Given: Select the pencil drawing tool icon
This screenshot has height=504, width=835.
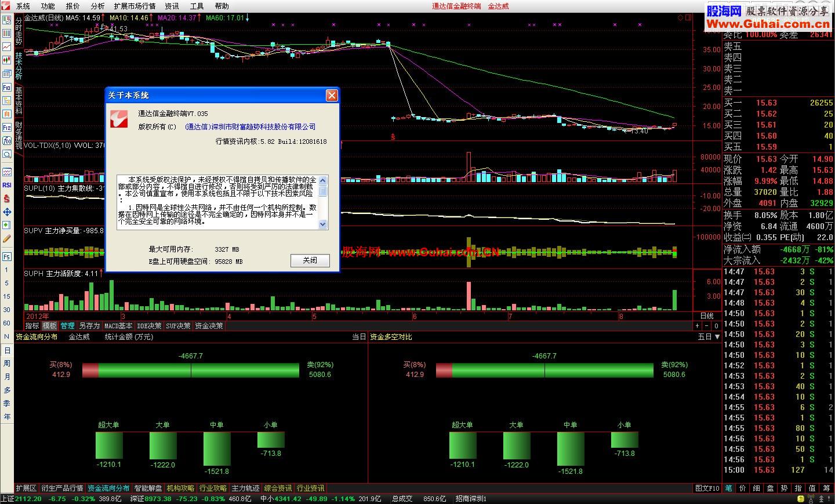Looking at the screenshot, I should [x=7, y=238].
